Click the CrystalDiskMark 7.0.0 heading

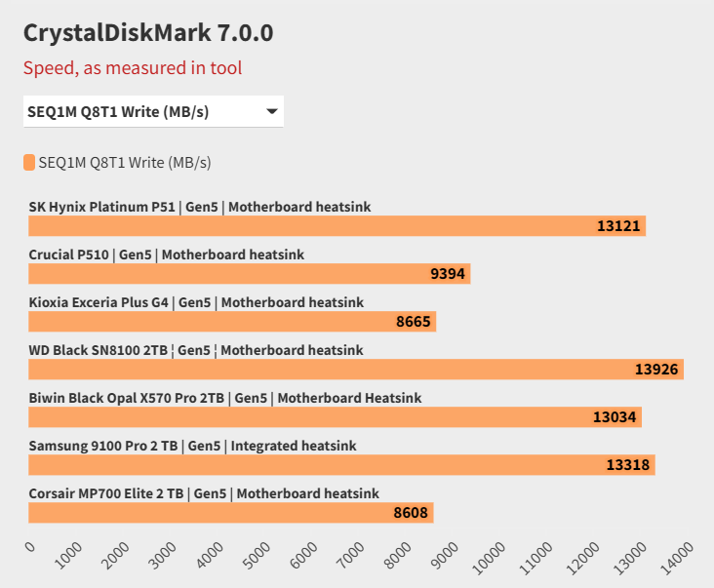[x=148, y=33]
